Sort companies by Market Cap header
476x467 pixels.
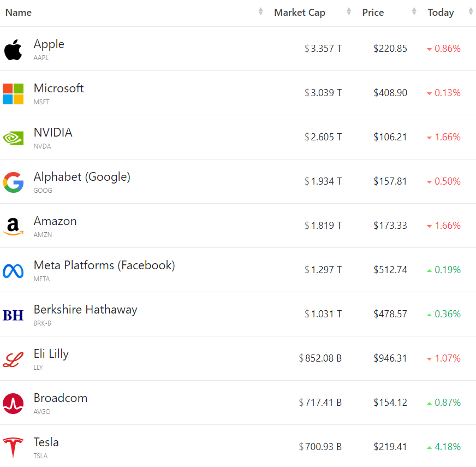[x=300, y=13]
